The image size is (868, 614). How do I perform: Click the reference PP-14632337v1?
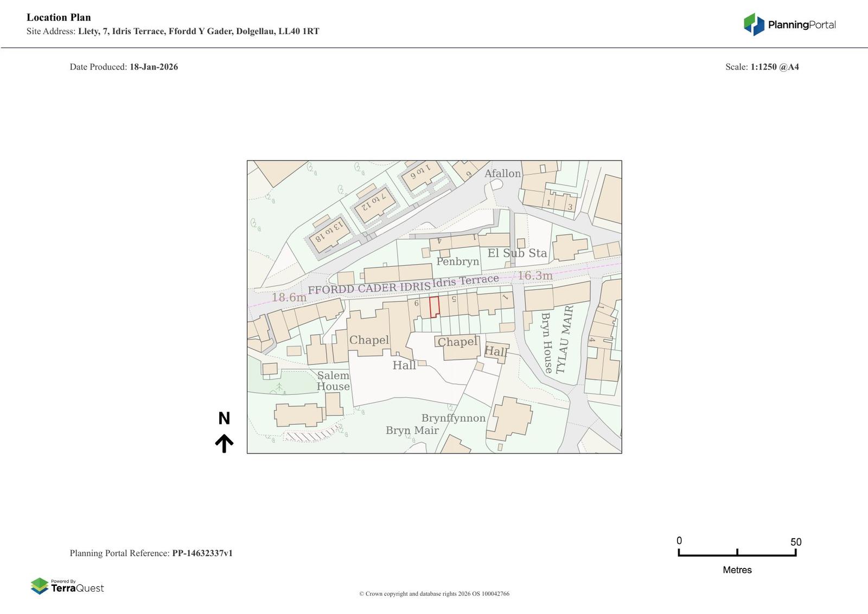(x=202, y=553)
